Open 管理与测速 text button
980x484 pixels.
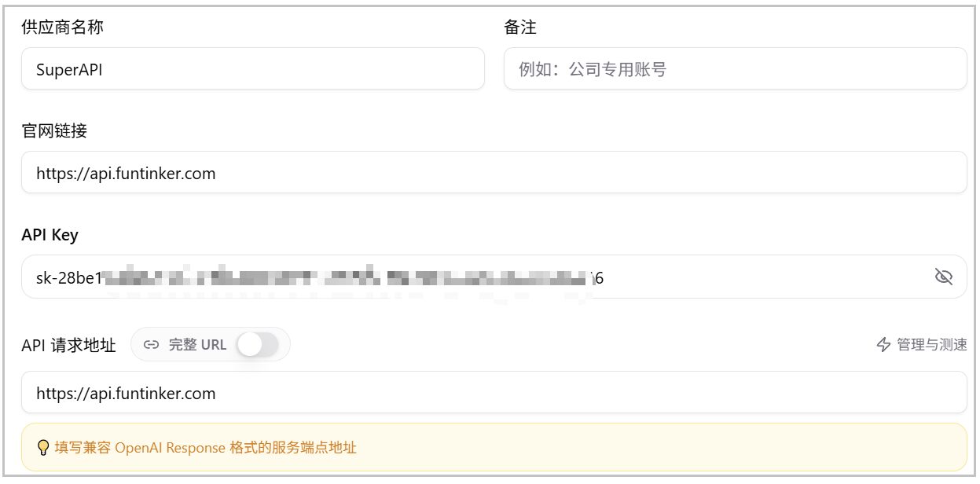(x=932, y=344)
